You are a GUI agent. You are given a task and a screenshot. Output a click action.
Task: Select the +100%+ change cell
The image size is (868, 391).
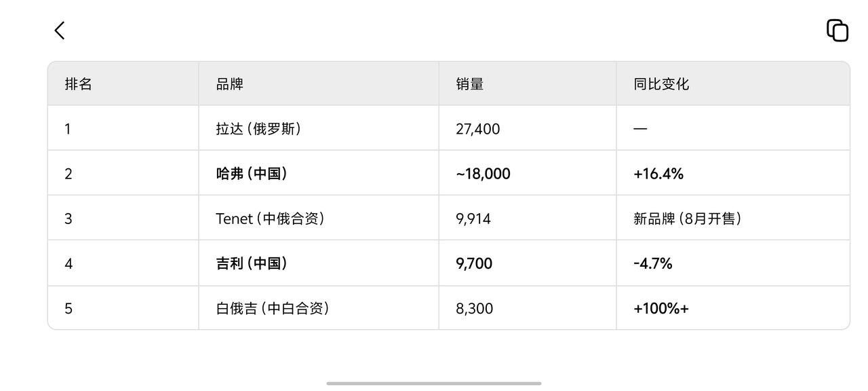(661, 309)
